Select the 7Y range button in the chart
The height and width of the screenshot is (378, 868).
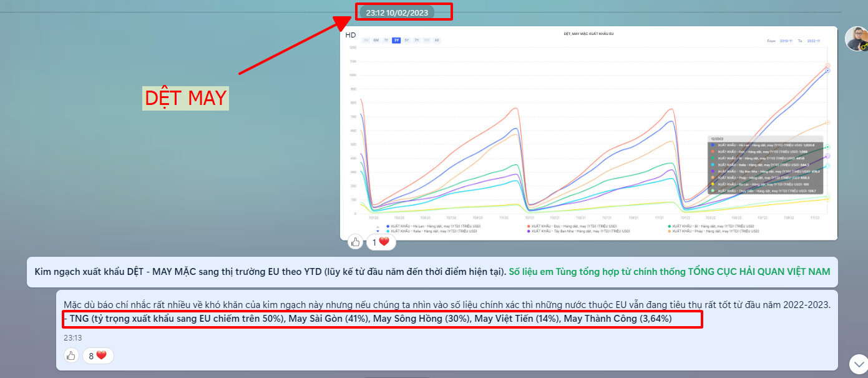[x=417, y=40]
